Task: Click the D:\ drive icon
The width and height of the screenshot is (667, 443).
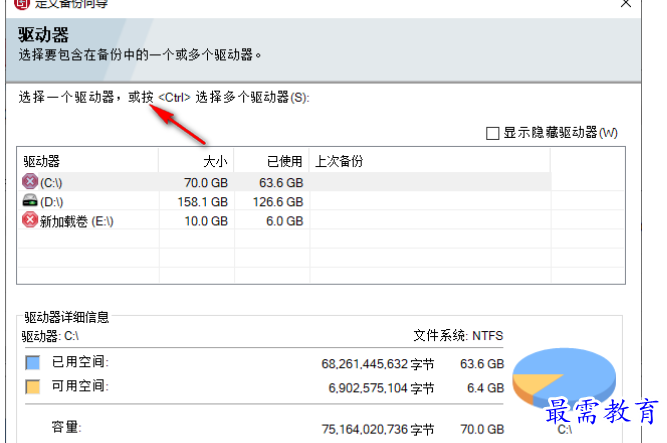Action: (x=30, y=201)
